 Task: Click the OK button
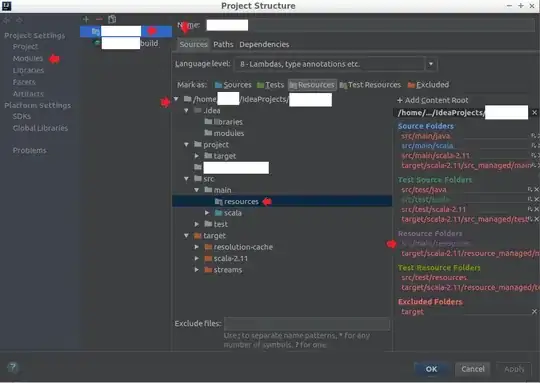432,369
